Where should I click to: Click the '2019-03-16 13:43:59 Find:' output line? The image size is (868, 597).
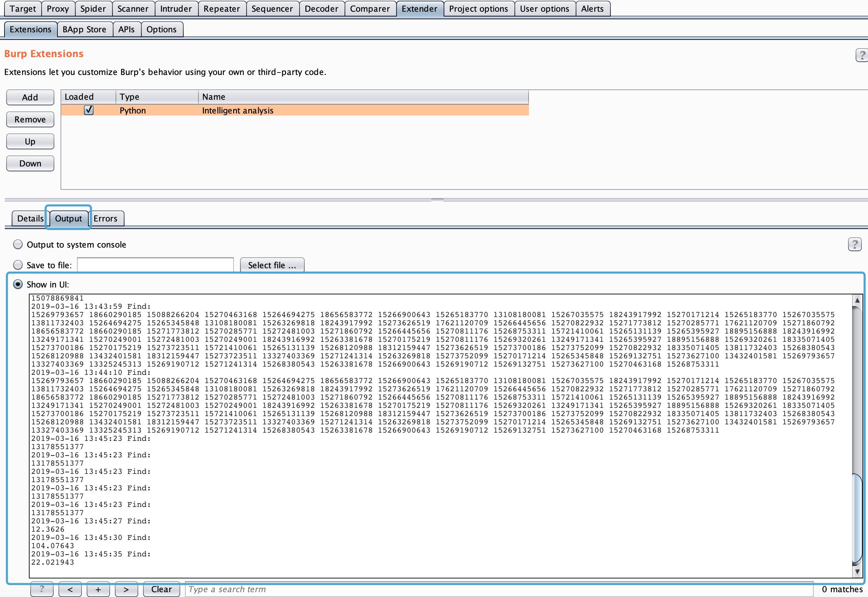click(x=91, y=306)
